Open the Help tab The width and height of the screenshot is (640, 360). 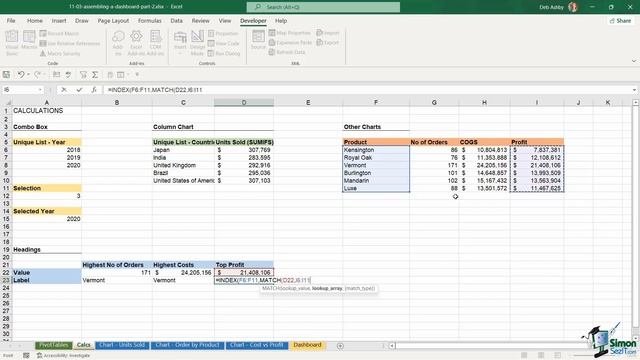coord(281,21)
